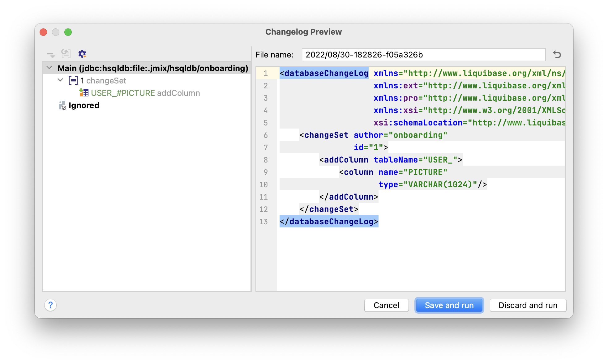
Task: Collapse the Main jdbc datasource node
Action: coord(49,68)
